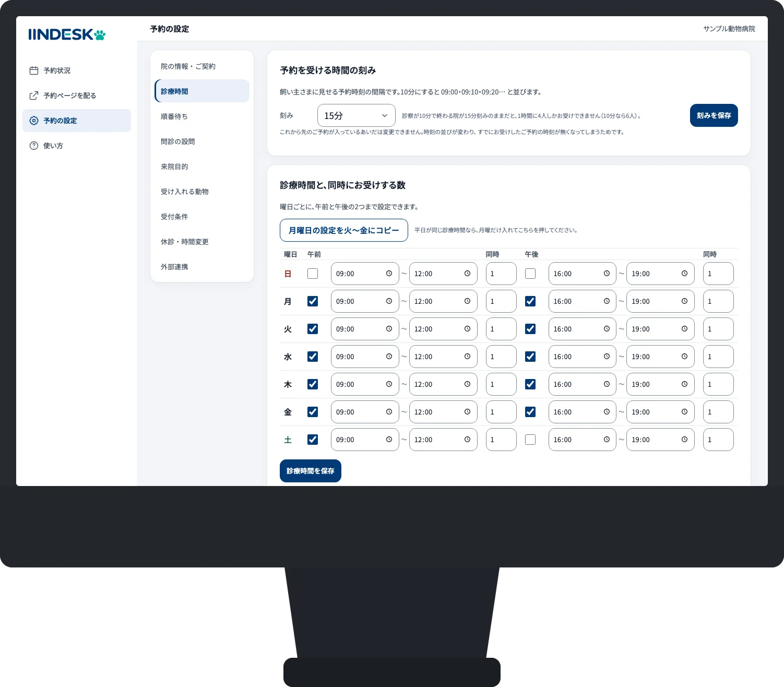Open the 刻み interval dropdown showing 15分
784x687 pixels.
356,115
